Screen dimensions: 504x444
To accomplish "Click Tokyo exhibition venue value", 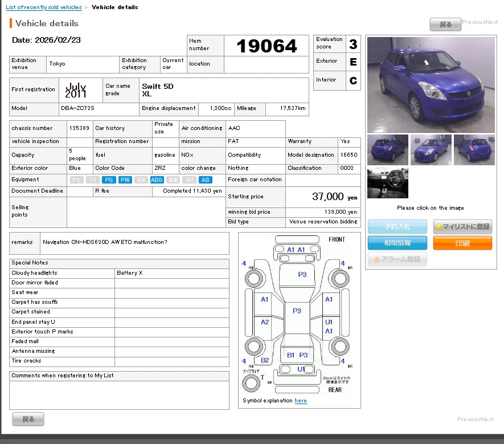I will (x=57, y=64).
